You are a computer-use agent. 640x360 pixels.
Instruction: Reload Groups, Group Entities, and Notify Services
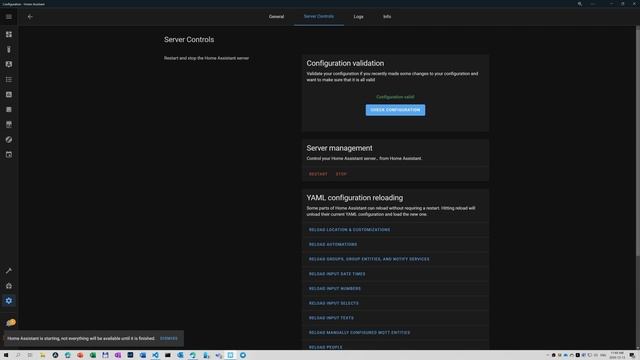pyautogui.click(x=369, y=259)
